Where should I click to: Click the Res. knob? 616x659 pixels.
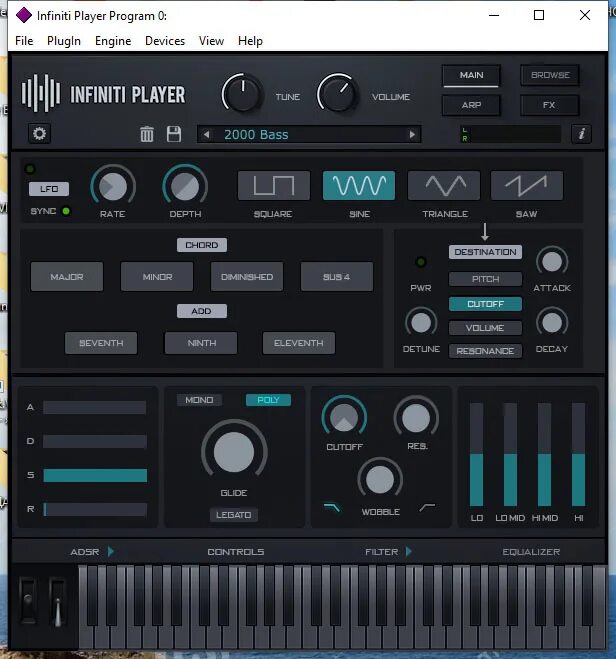click(x=416, y=418)
